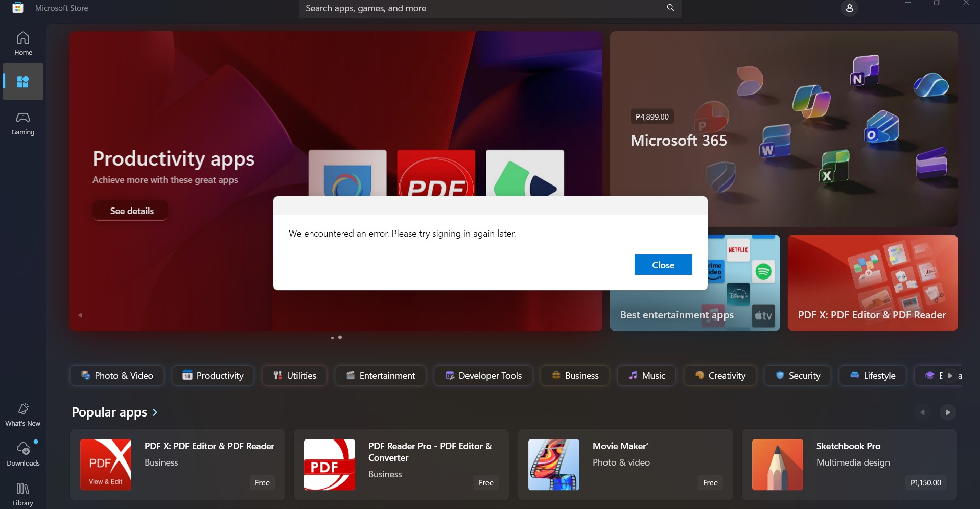
Task: Select the Security category
Action: coord(798,376)
